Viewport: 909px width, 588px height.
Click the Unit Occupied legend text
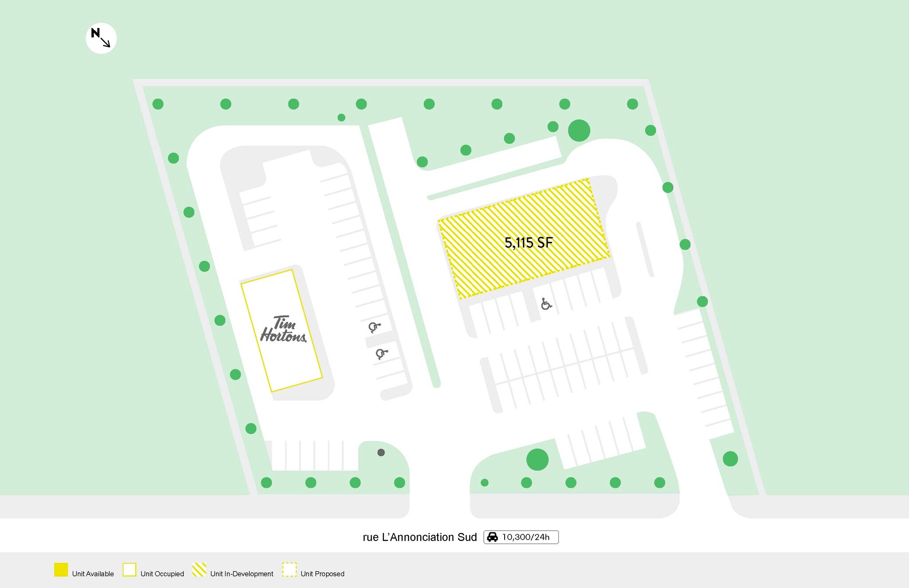tap(162, 574)
